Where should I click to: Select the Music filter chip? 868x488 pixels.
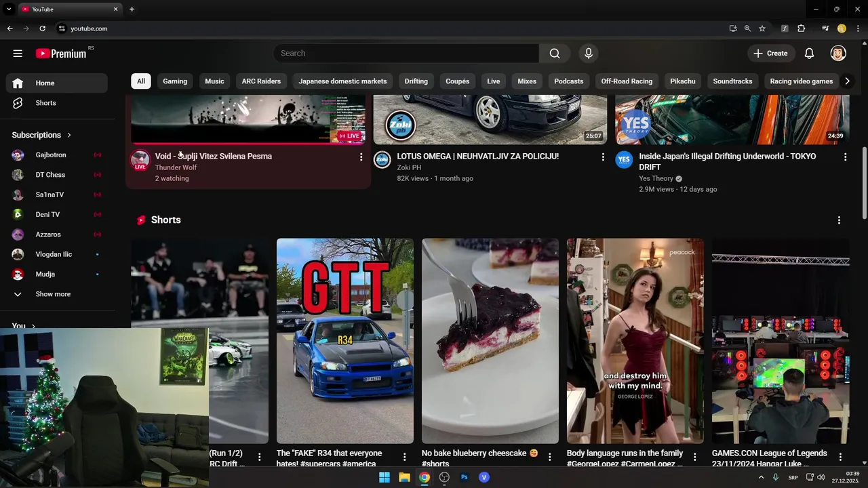coord(214,81)
